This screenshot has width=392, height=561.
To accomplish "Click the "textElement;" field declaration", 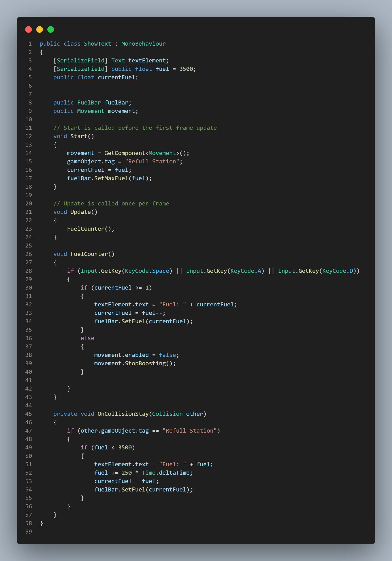I will pos(149,61).
